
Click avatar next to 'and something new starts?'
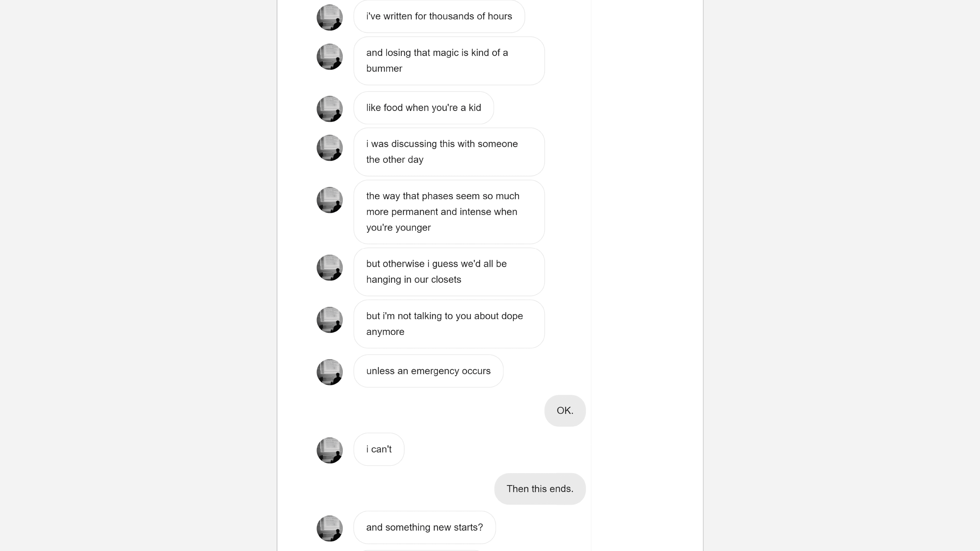click(x=329, y=529)
